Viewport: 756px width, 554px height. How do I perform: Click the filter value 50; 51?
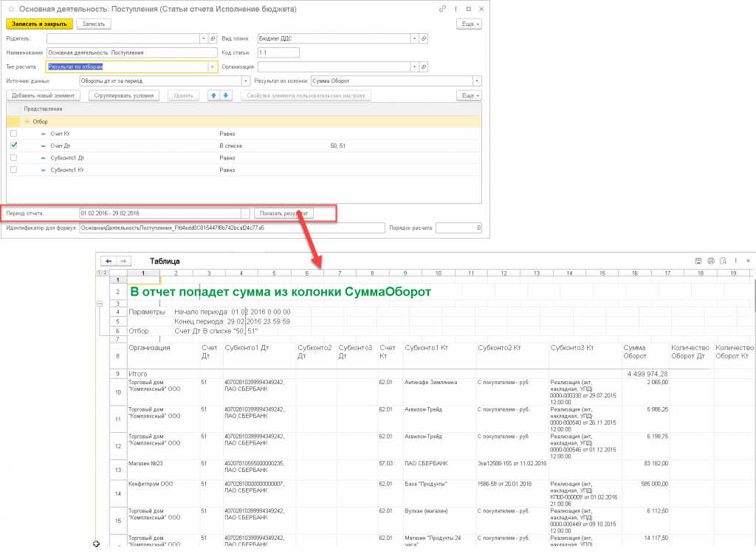[x=337, y=146]
